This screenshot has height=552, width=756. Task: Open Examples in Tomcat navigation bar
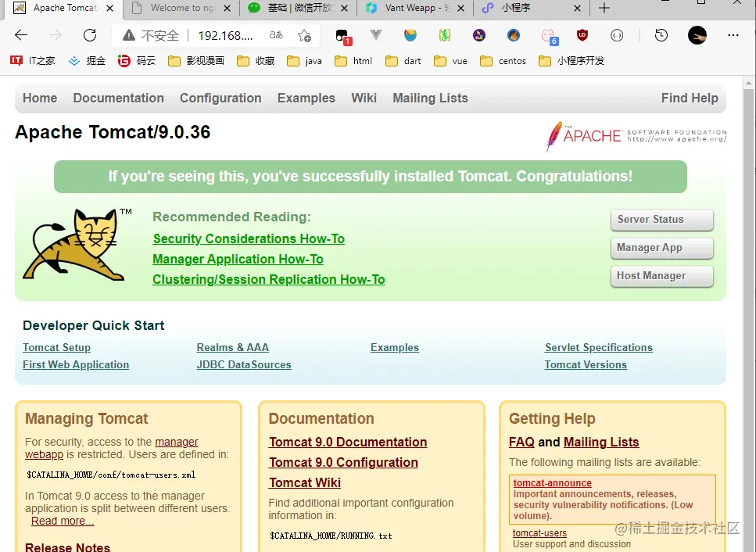(x=306, y=98)
